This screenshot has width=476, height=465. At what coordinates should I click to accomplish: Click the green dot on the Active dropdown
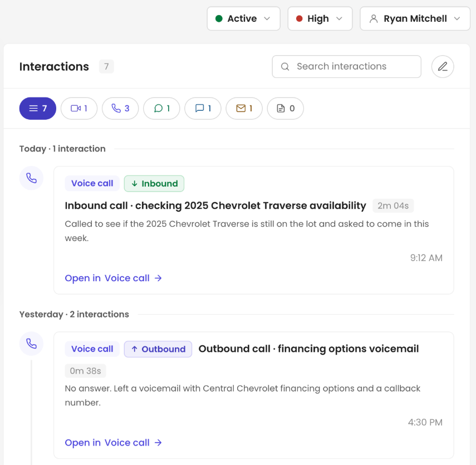point(219,18)
